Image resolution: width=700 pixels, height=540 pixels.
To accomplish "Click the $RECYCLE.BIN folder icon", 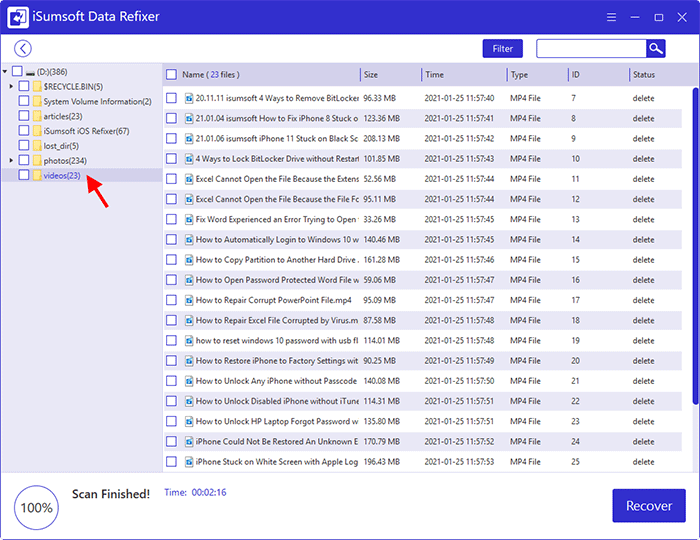I will coord(37,86).
